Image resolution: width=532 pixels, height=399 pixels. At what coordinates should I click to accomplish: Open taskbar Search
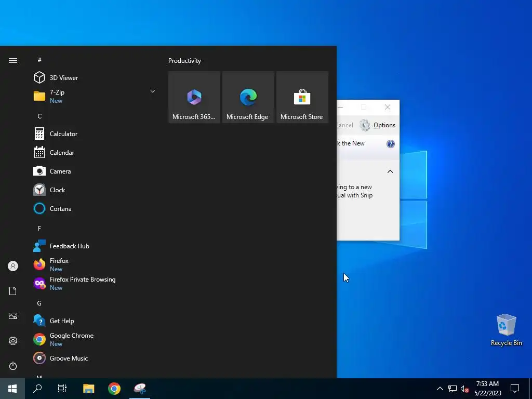(x=37, y=389)
